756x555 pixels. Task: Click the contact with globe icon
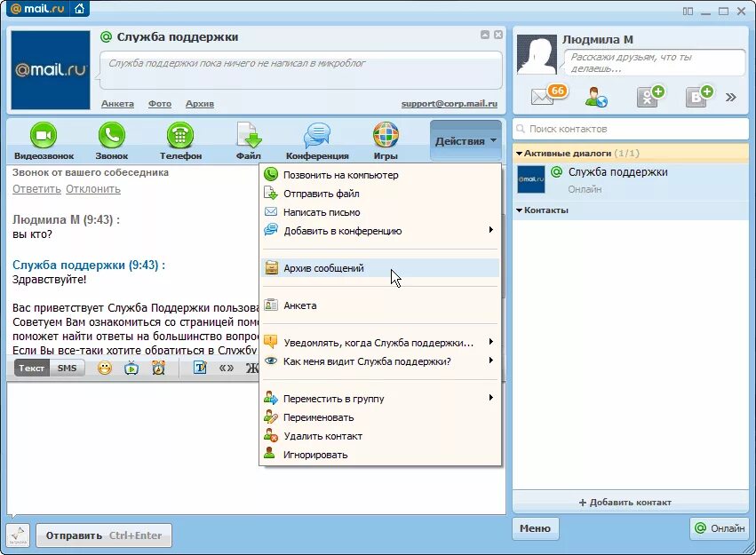(x=595, y=97)
